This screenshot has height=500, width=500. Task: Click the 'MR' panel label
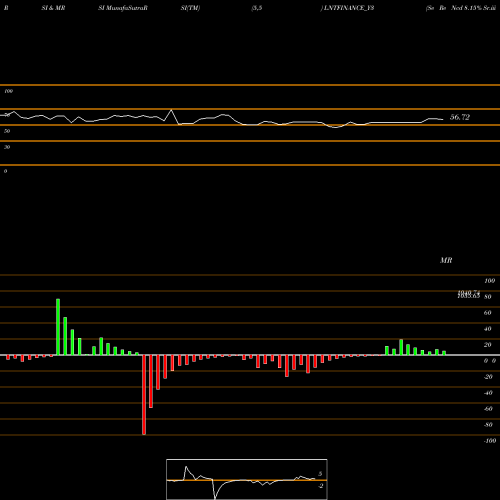(446, 260)
